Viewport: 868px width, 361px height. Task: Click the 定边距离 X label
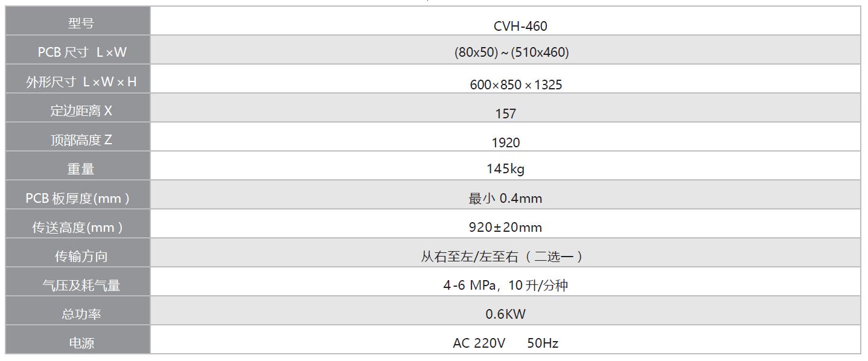81,111
